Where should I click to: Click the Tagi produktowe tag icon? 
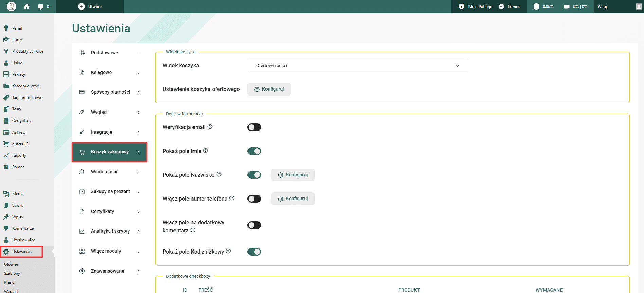point(6,98)
